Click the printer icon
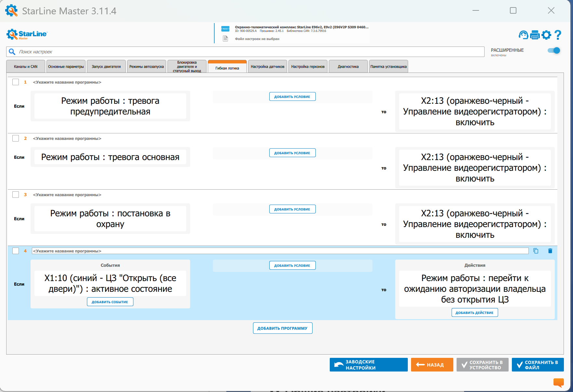This screenshot has width=573, height=392. click(x=535, y=35)
